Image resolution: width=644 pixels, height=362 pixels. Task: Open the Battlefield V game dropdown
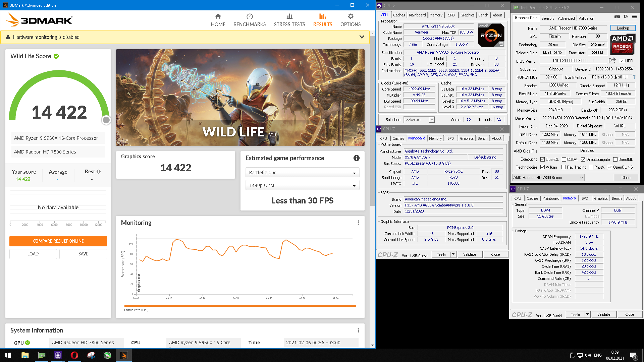(x=302, y=173)
